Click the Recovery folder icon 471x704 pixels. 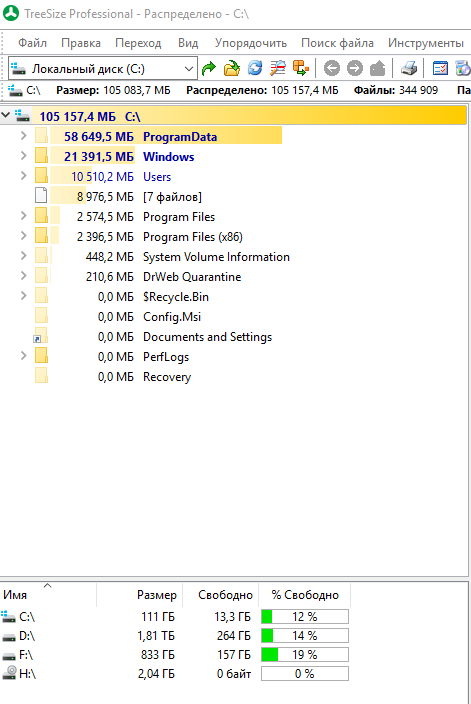click(41, 376)
